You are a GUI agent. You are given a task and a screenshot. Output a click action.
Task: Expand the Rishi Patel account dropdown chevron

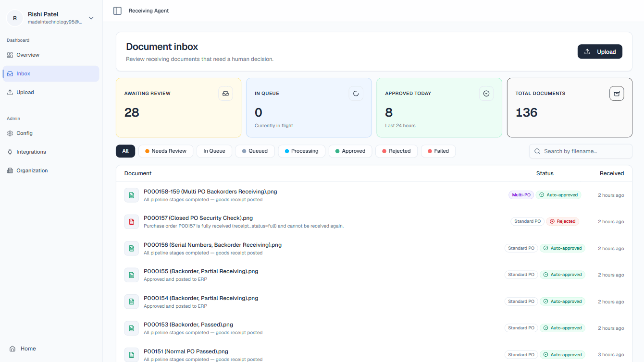click(x=91, y=18)
